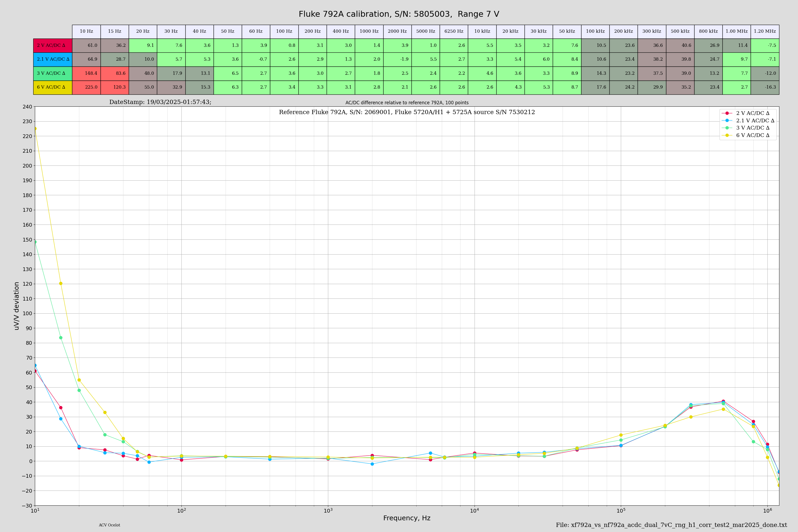The image size is (798, 532).
Task: Click the red 2 V peak point at 500 kHz
Action: 723,401
